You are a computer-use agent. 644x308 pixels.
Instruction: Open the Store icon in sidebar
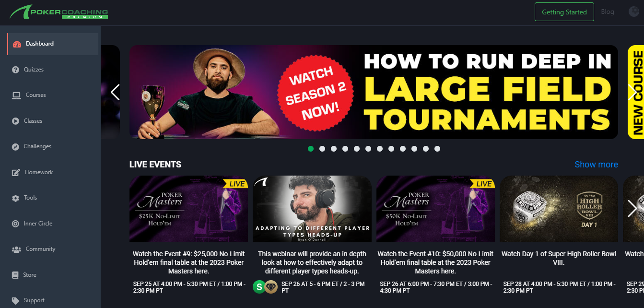coord(15,275)
